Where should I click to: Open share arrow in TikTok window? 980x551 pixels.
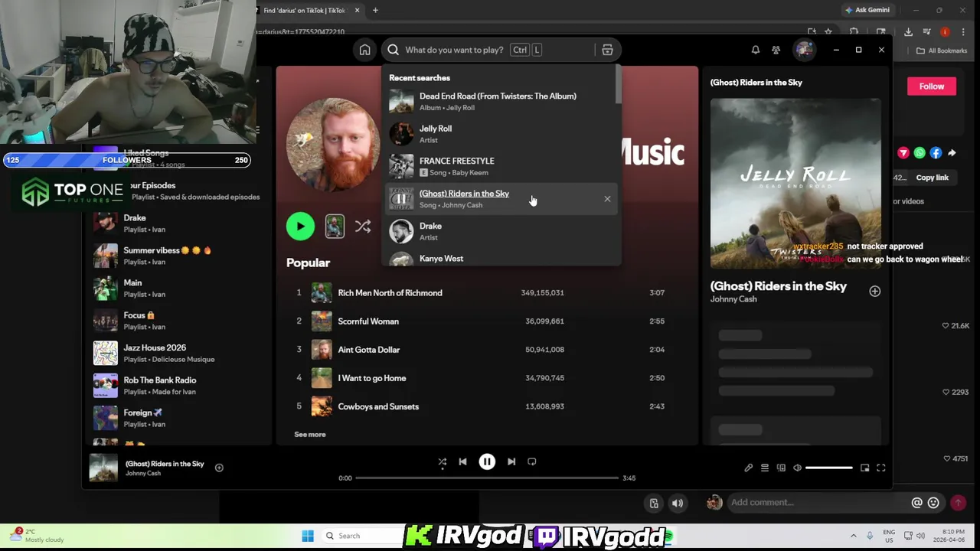coord(952,153)
